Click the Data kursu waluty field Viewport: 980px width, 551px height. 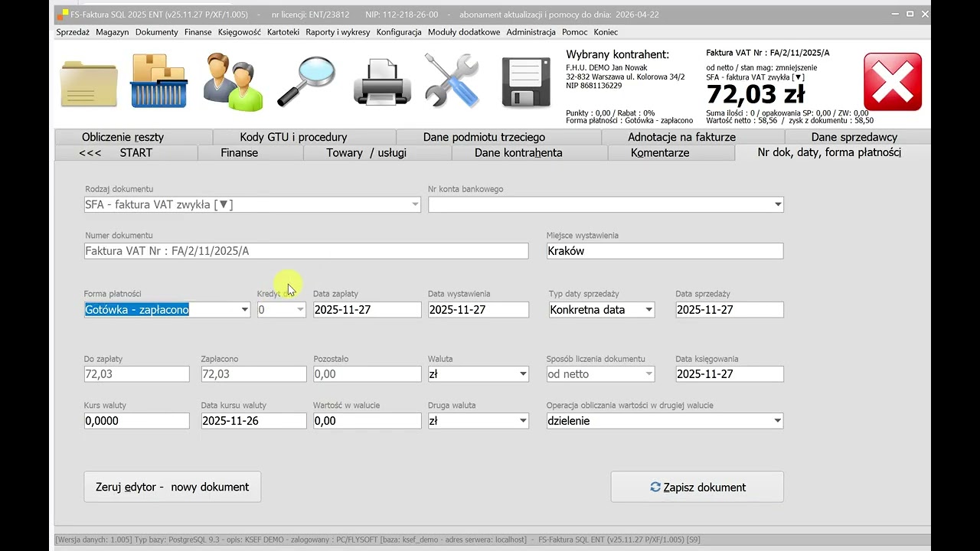(253, 421)
